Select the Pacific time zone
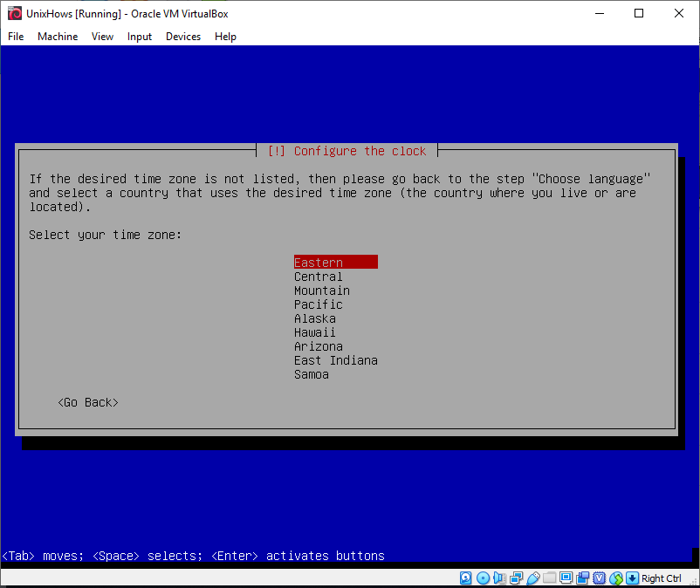700x588 pixels. click(x=336, y=304)
